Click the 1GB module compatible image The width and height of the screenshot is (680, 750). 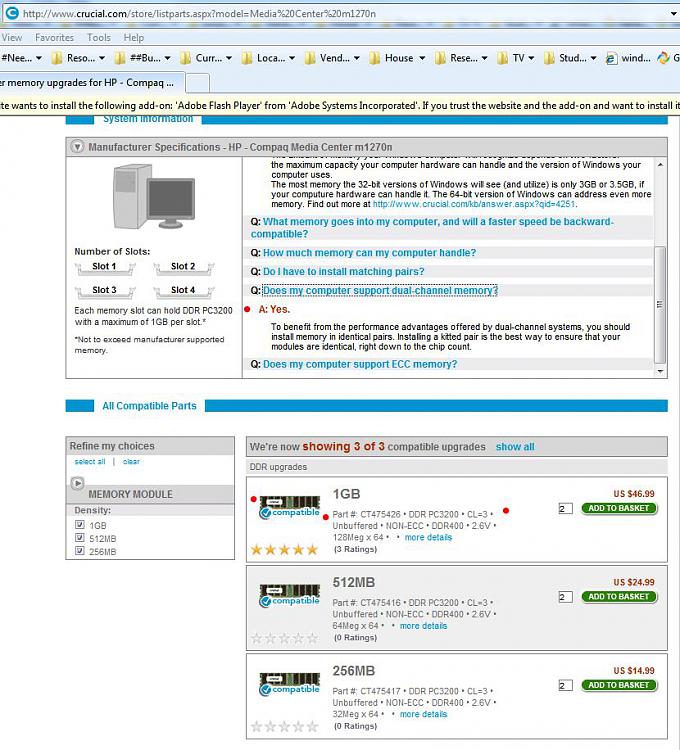tap(289, 508)
